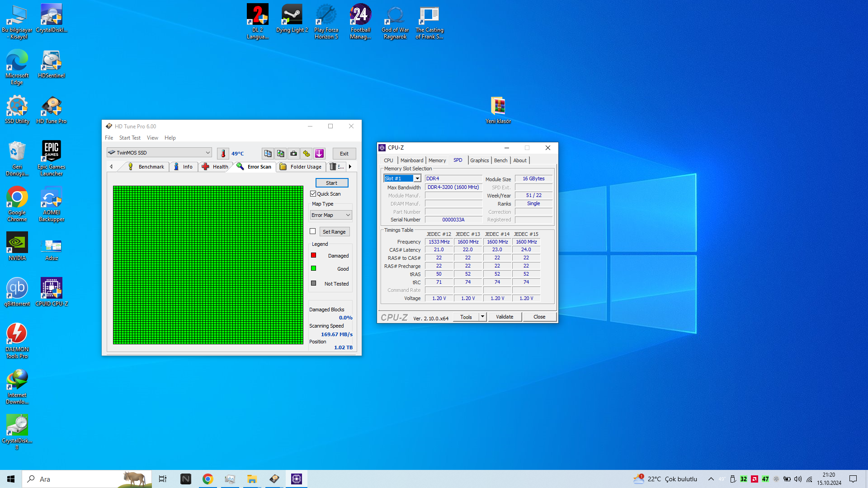Click the copy screenshot to clipboard icon
This screenshot has width=868, height=488.
pos(281,154)
